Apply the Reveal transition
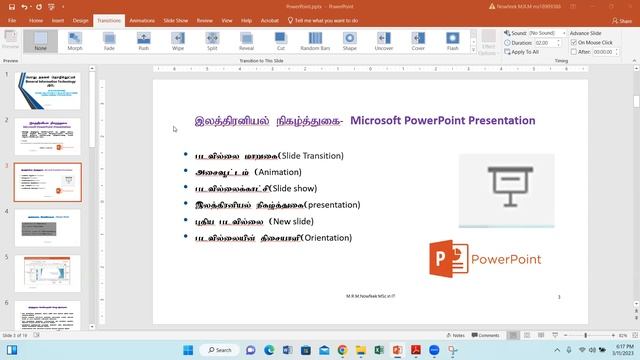640x360 pixels. 247,41
